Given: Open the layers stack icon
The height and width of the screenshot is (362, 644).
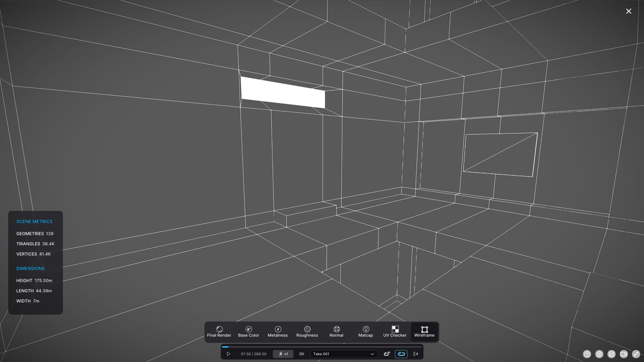Looking at the screenshot, I should click(x=612, y=354).
